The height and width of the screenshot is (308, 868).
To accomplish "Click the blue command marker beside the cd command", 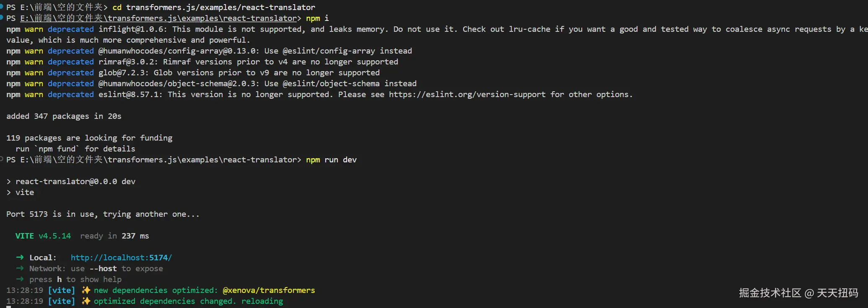I will point(2,6).
